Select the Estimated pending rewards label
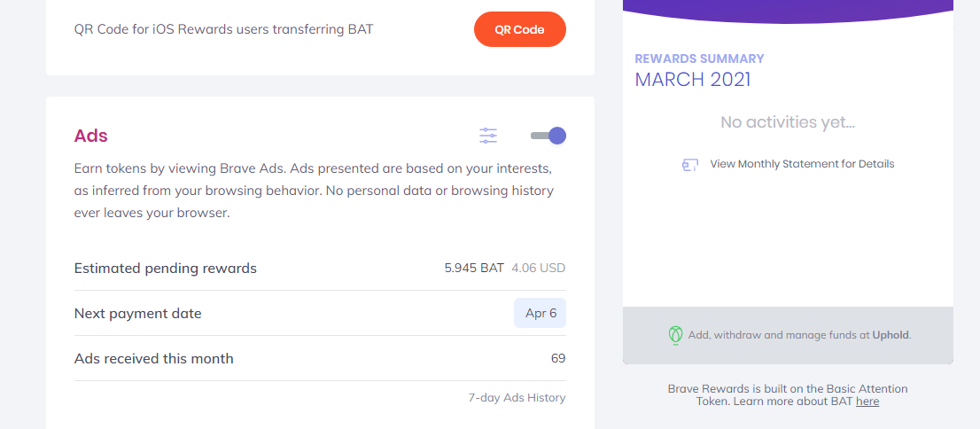Image resolution: width=980 pixels, height=429 pixels. click(166, 268)
